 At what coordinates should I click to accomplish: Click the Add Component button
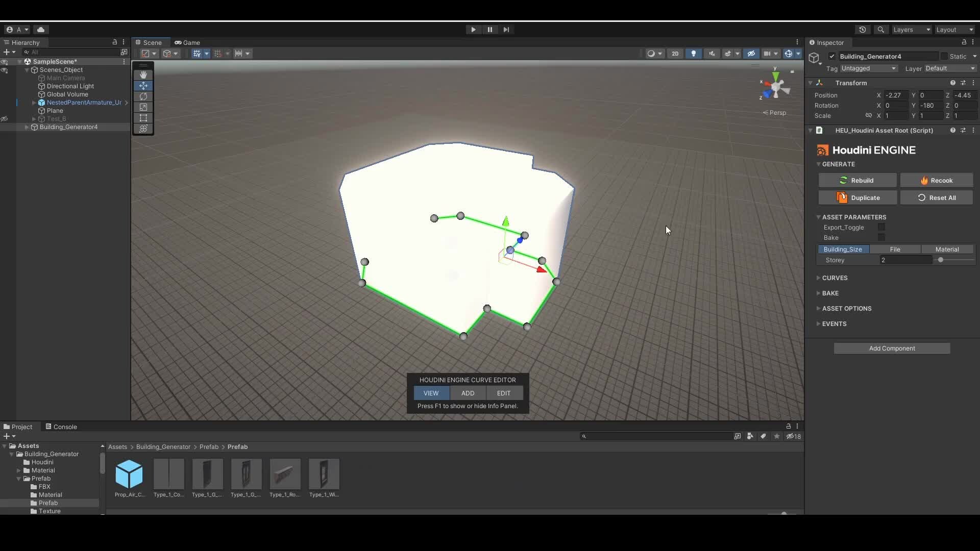(x=892, y=348)
